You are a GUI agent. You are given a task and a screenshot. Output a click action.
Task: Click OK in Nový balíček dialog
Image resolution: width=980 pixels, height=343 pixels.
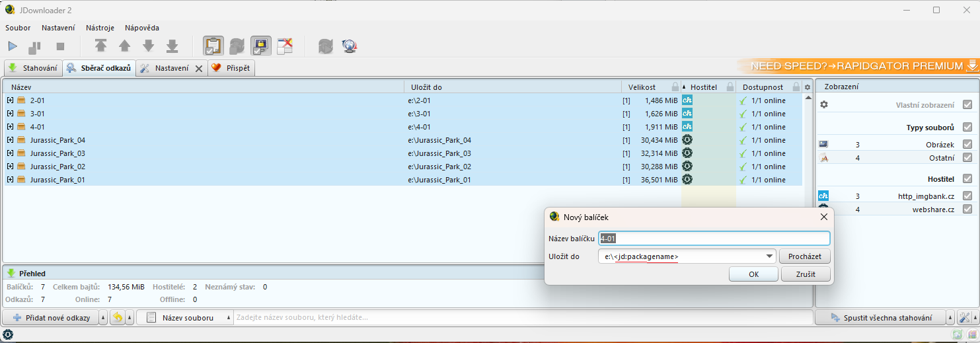(x=753, y=274)
